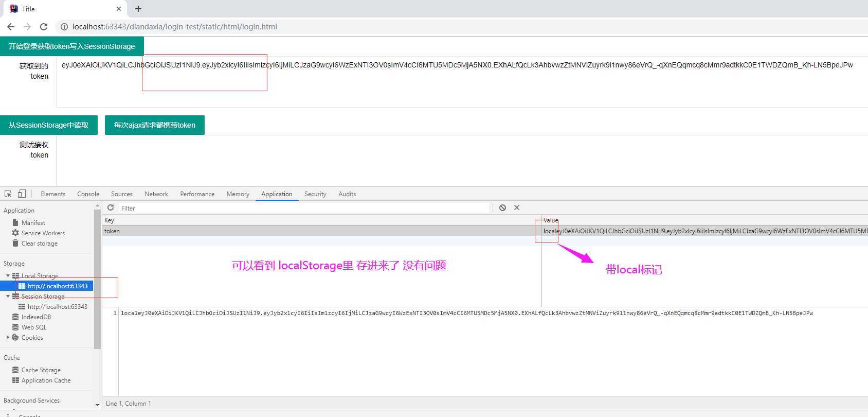View site information icon in address bar

pyautogui.click(x=64, y=27)
